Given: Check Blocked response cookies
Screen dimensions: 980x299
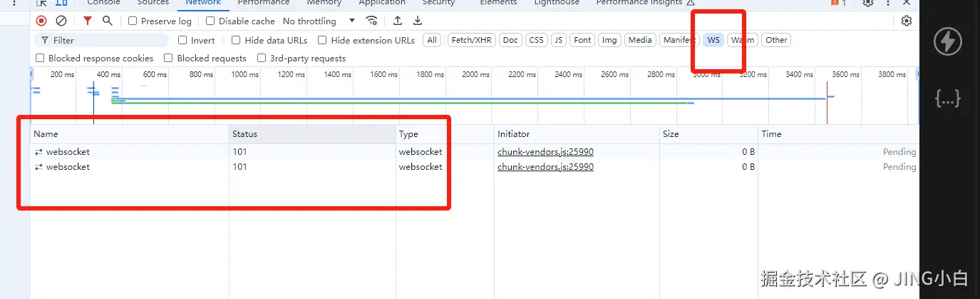Looking at the screenshot, I should [x=39, y=58].
